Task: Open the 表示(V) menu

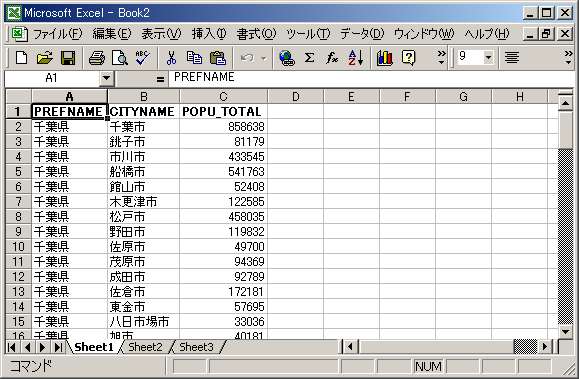Action: (161, 34)
